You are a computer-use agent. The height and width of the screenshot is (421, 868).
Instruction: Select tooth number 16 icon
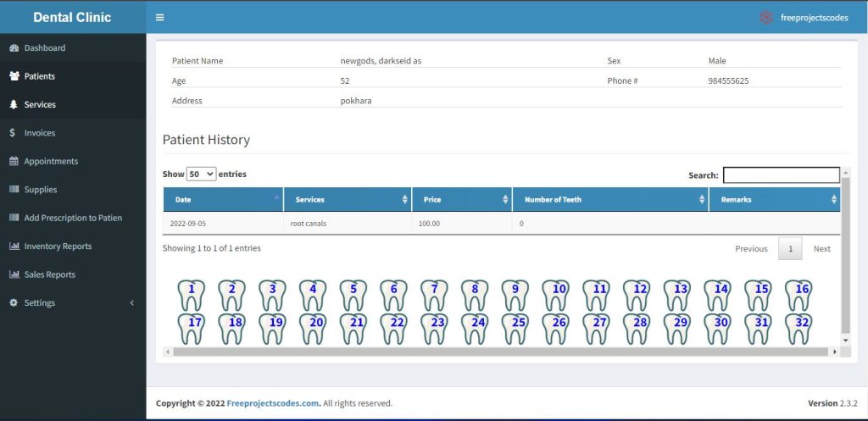click(798, 295)
